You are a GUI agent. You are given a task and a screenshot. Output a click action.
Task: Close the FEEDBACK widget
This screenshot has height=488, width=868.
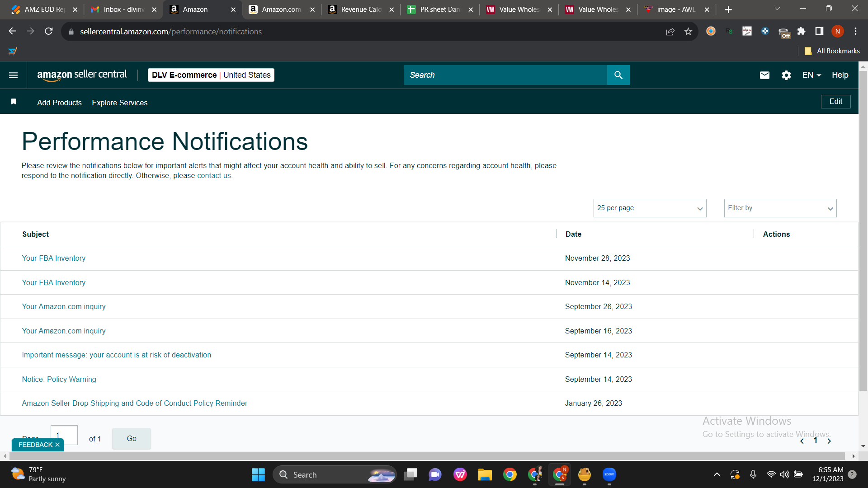(57, 445)
